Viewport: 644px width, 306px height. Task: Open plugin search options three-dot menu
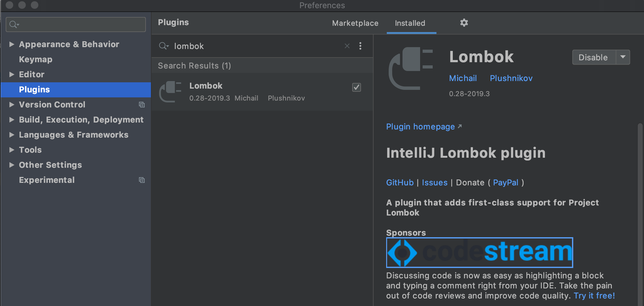click(x=360, y=46)
